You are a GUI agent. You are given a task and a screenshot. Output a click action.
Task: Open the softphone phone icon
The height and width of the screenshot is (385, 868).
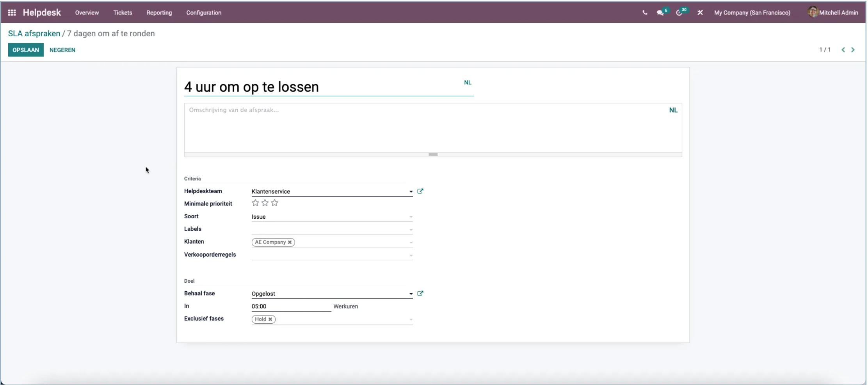click(x=645, y=12)
